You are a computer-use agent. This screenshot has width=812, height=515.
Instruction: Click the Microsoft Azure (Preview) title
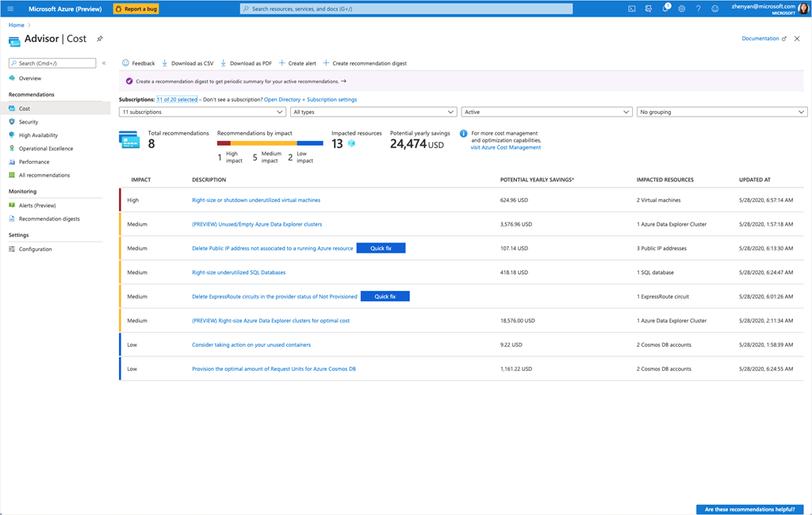click(65, 9)
